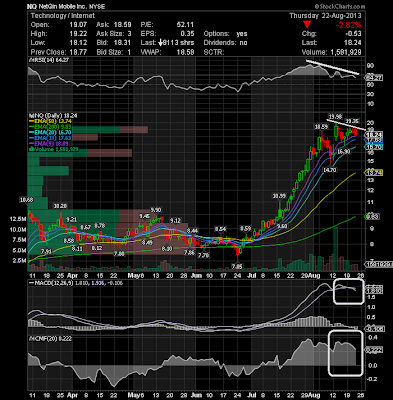This screenshot has height=400, width=393.
Task: Click the 14.70 pullback low price label
Action: click(330, 170)
